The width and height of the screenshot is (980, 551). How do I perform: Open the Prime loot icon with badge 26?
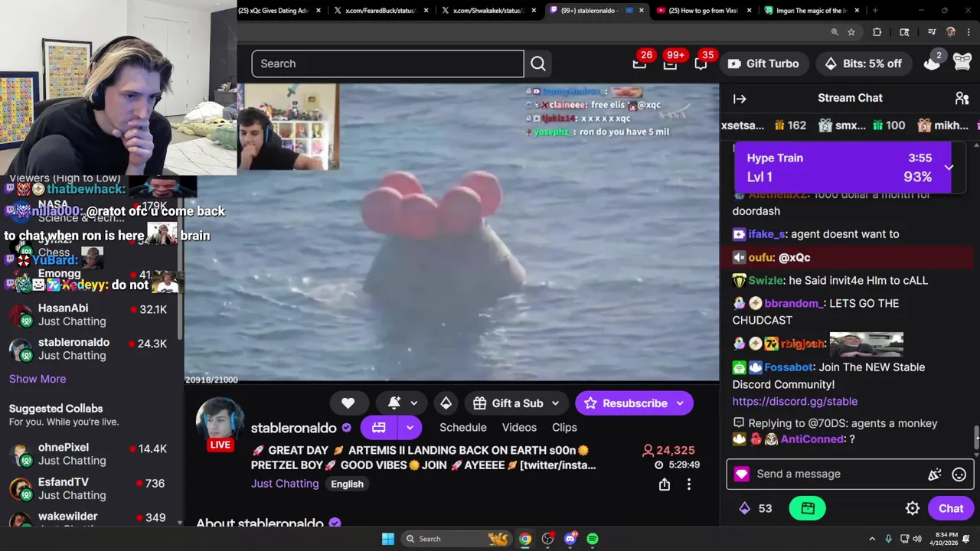[639, 64]
